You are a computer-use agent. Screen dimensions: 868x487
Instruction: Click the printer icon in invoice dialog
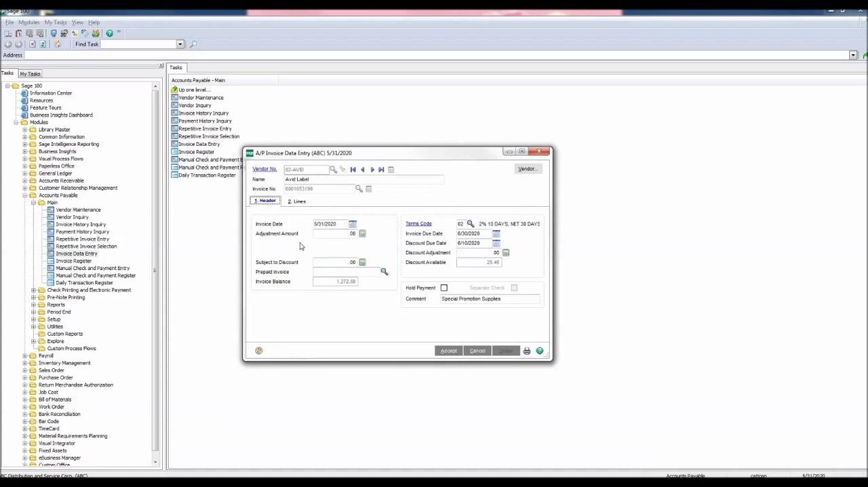click(527, 351)
